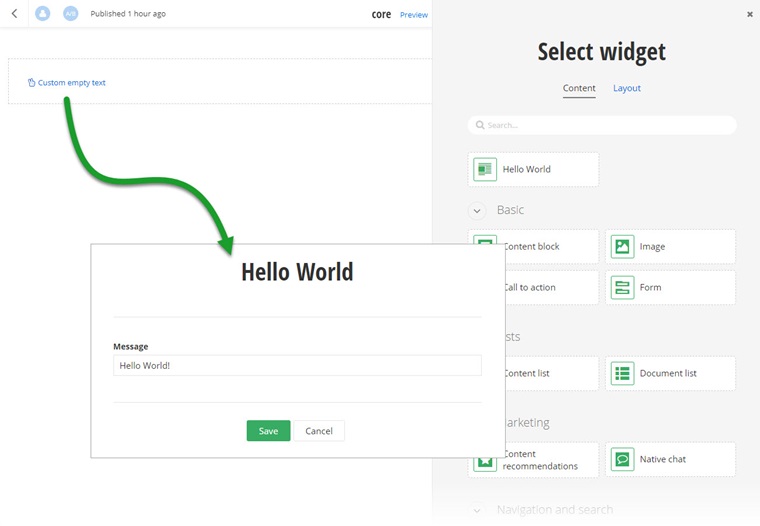The width and height of the screenshot is (760, 526).
Task: Expand the Navigation and search section
Action: coord(476,510)
